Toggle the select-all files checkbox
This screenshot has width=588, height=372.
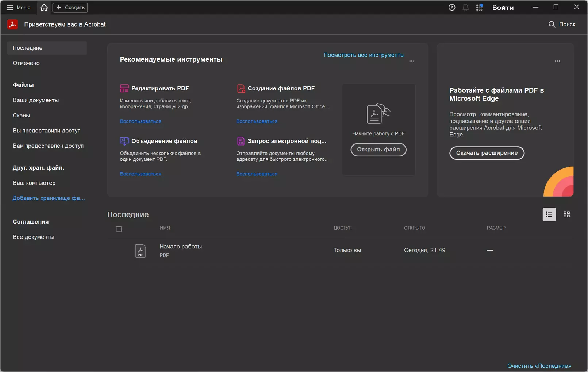coord(119,229)
